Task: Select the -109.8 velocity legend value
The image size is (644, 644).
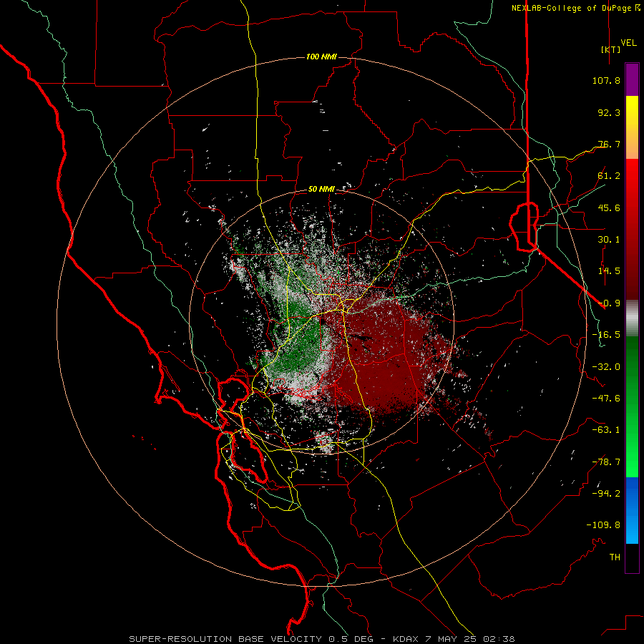Action: click(603, 525)
